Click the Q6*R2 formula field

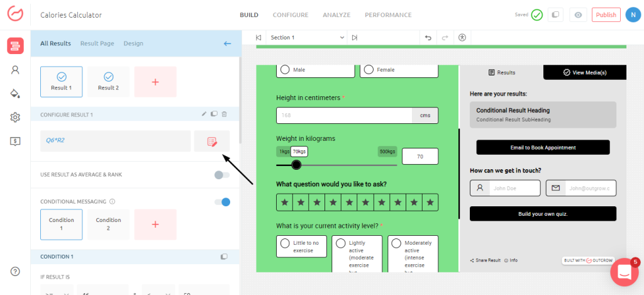116,142
